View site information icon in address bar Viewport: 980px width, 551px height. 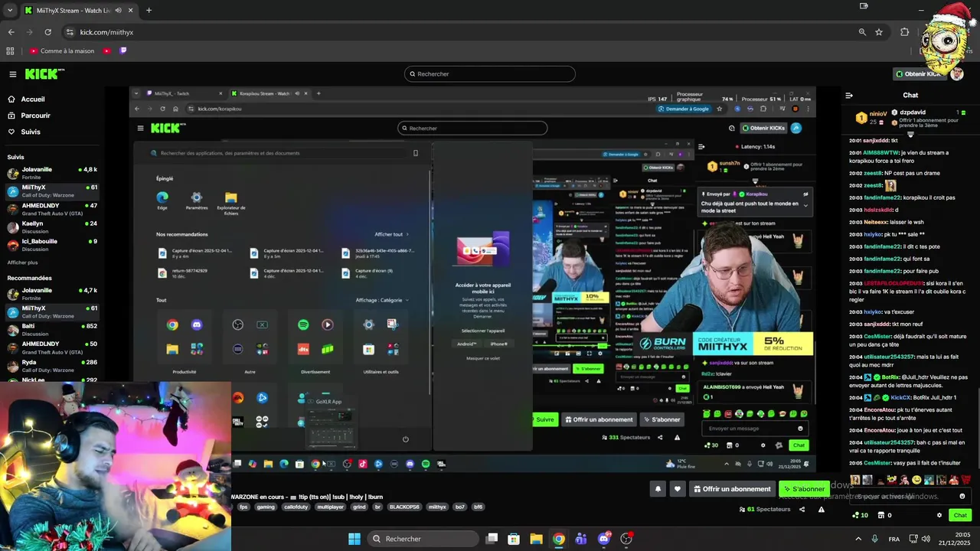tap(70, 32)
